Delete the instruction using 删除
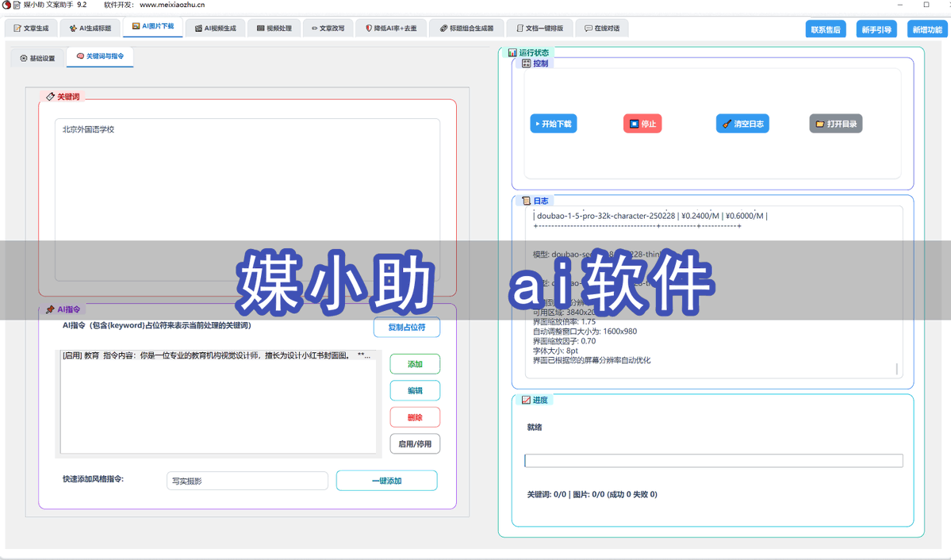 415,417
